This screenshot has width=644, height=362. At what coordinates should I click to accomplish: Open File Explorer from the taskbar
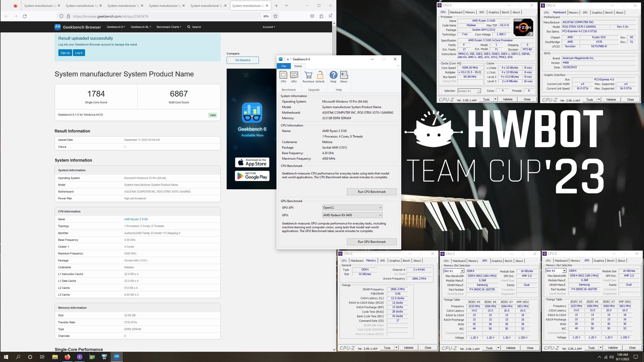[55, 357]
